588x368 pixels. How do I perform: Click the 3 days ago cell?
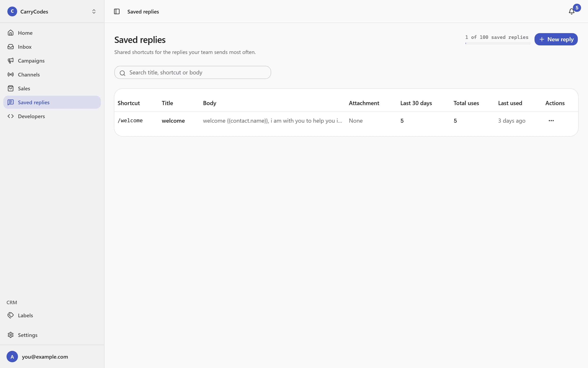click(x=512, y=120)
